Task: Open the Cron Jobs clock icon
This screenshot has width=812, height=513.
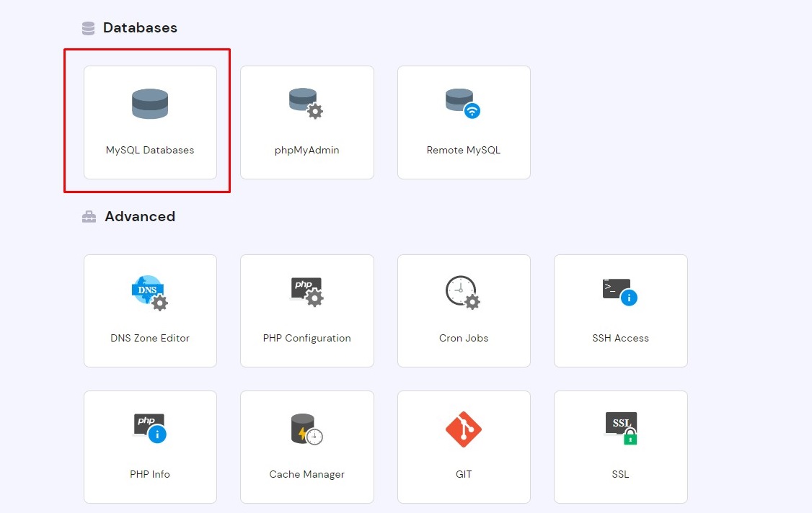Action: point(463,292)
